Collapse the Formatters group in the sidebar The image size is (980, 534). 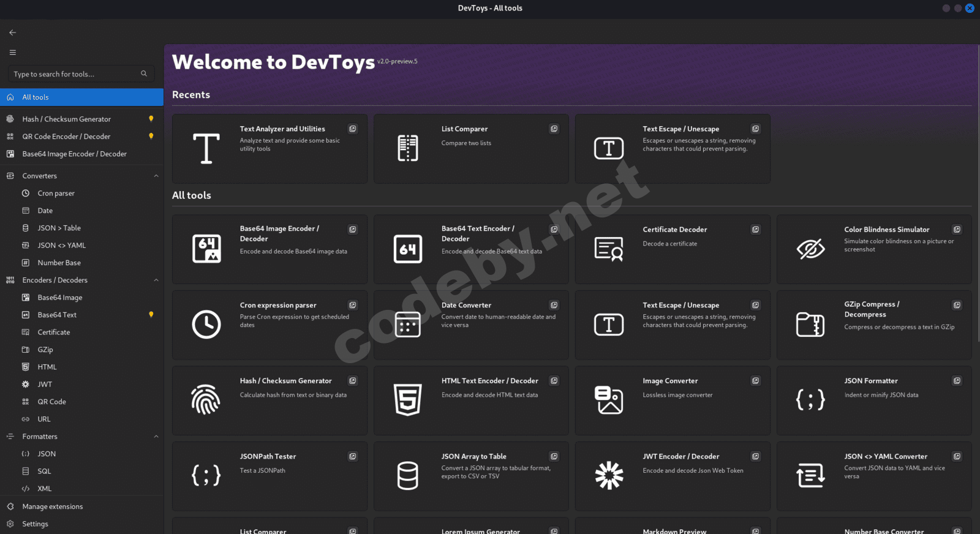click(156, 437)
